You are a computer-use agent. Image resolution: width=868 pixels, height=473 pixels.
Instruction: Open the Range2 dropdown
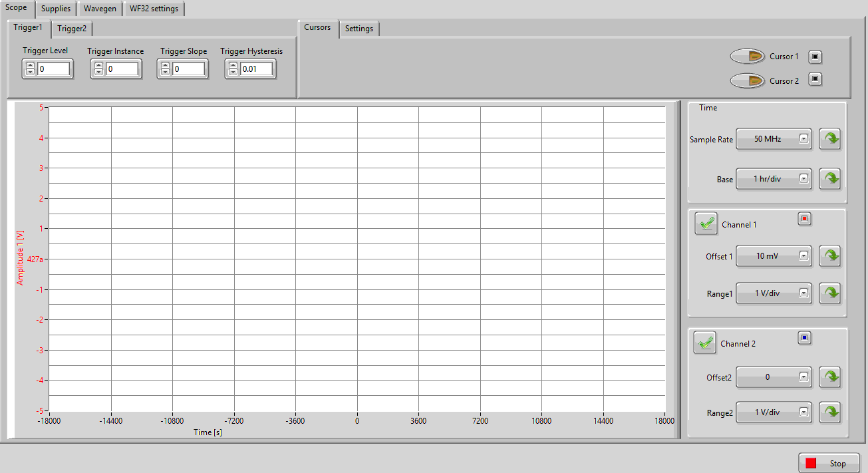[x=804, y=412]
